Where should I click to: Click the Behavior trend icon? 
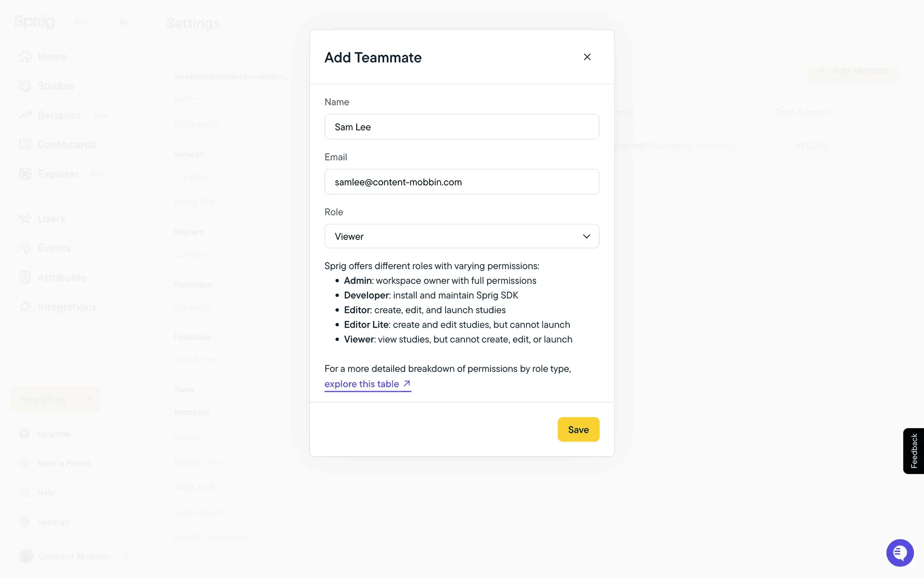(x=25, y=115)
